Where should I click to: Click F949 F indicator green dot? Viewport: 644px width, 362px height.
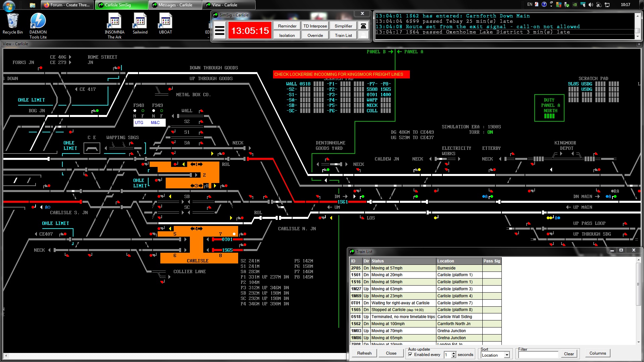tap(162, 111)
